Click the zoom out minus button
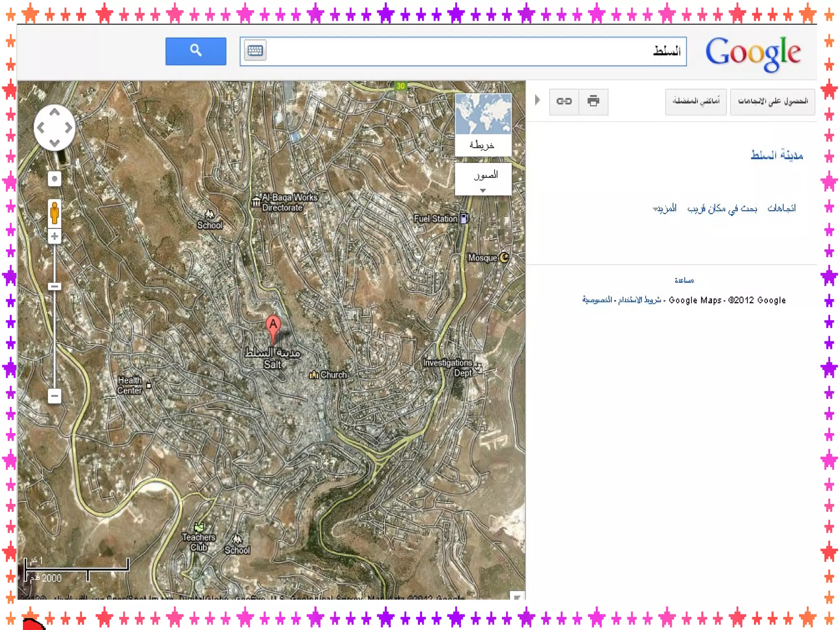 (x=55, y=396)
